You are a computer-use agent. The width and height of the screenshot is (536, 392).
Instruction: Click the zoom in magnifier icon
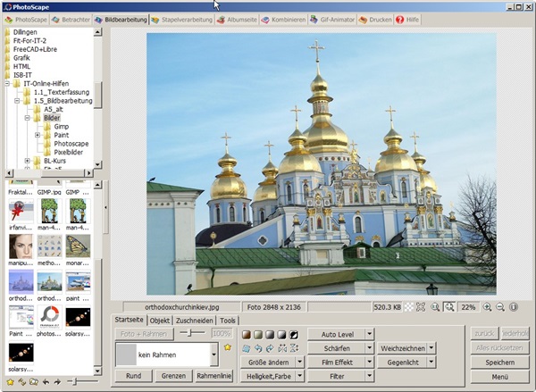(x=487, y=306)
